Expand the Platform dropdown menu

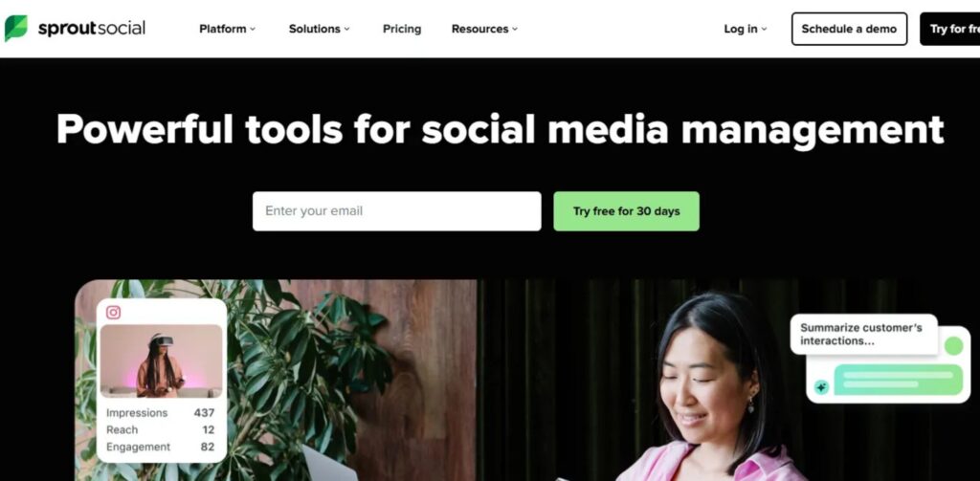228,29
